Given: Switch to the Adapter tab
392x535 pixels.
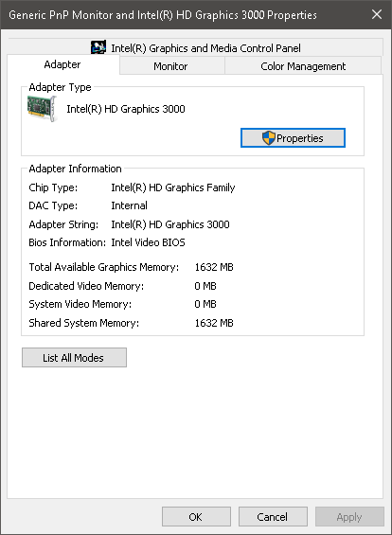Looking at the screenshot, I should (62, 64).
